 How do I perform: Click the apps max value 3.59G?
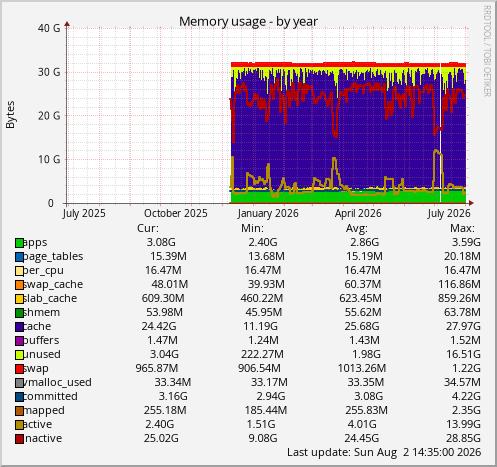pyautogui.click(x=466, y=242)
